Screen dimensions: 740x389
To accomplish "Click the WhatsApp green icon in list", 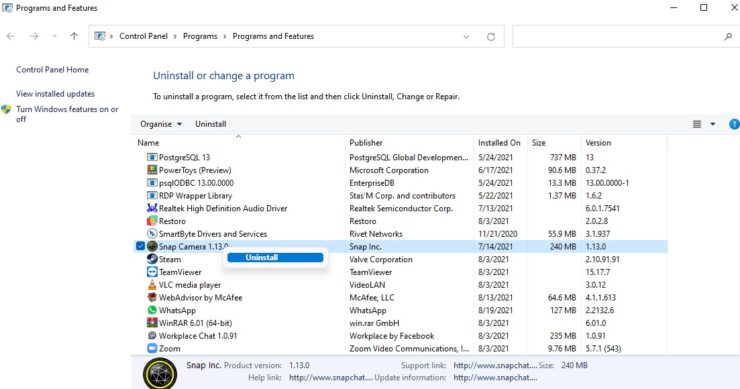I will 152,310.
